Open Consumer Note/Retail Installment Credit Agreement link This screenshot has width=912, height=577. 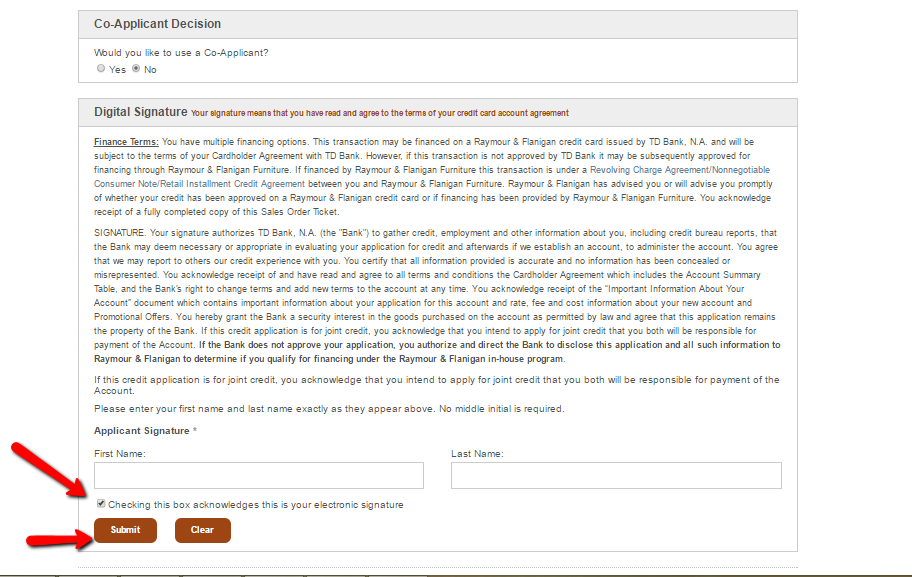click(x=200, y=184)
